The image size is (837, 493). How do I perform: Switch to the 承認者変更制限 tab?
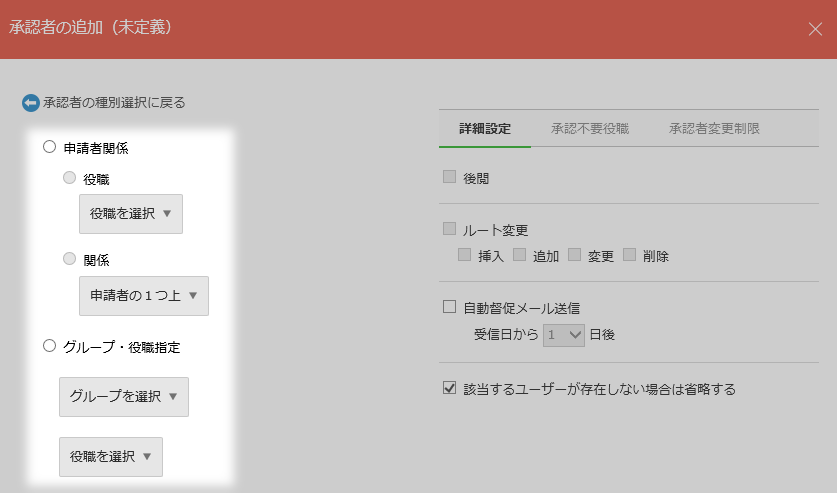[x=714, y=129]
